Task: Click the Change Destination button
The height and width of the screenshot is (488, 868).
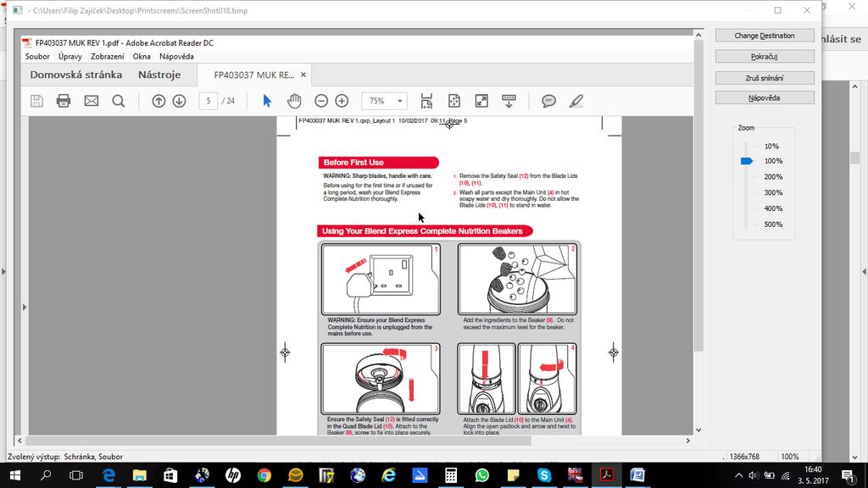Action: point(765,36)
